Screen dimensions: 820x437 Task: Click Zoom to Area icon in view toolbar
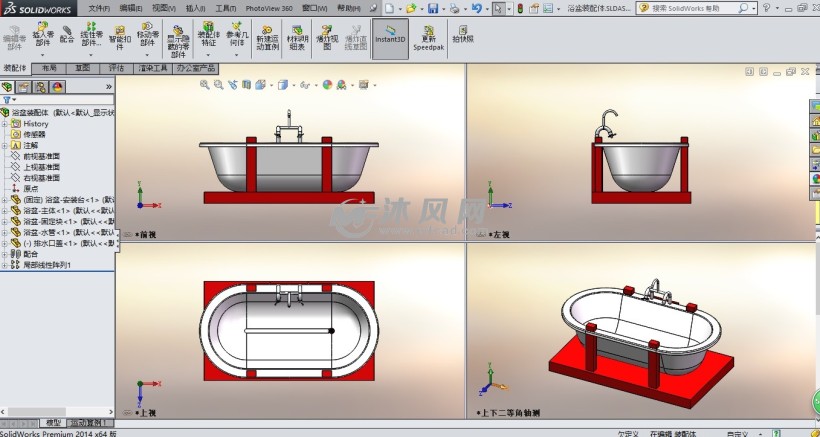coord(219,85)
